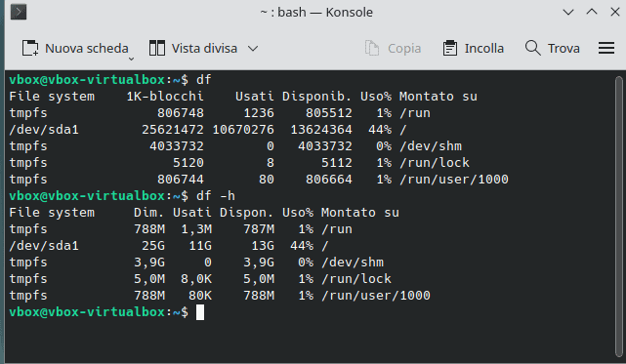
Task: Click the '1,3M' used value
Action: 196,229
